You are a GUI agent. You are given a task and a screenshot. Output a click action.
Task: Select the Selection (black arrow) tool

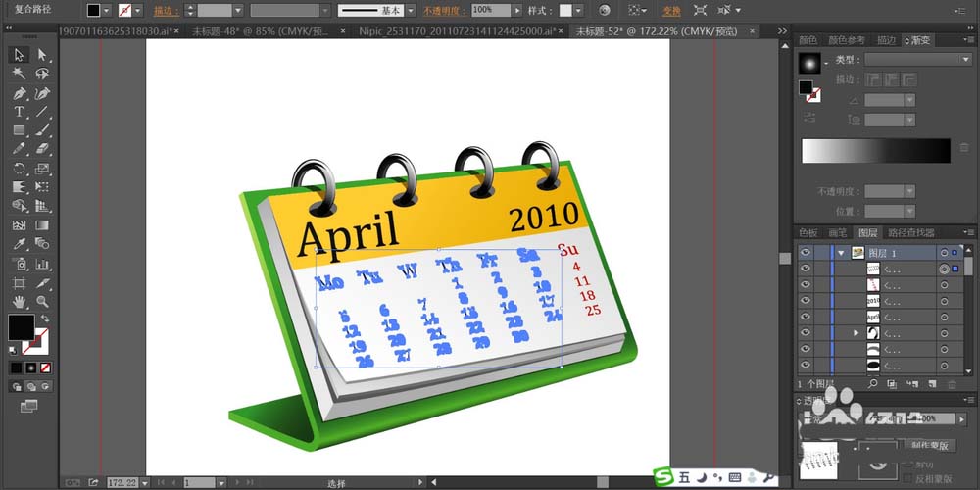pos(19,54)
